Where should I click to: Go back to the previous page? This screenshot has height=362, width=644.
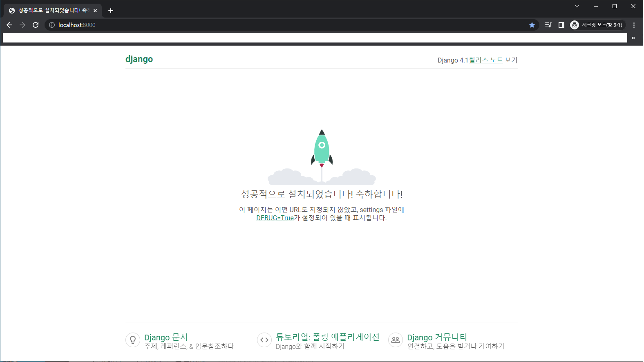pyautogui.click(x=9, y=25)
